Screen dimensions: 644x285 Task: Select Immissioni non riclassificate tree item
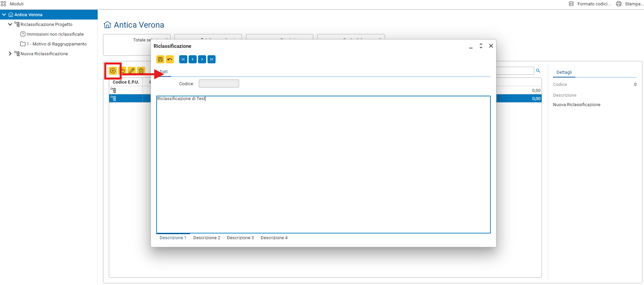coord(55,34)
